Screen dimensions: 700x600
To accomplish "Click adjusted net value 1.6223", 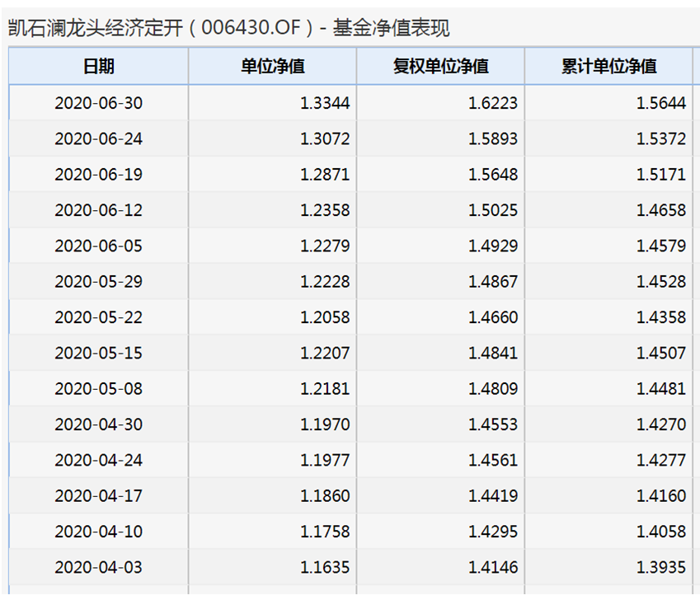I will tap(493, 103).
